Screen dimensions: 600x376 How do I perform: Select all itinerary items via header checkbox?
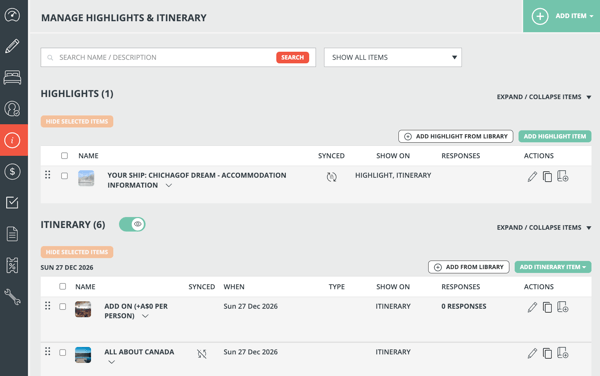click(62, 286)
